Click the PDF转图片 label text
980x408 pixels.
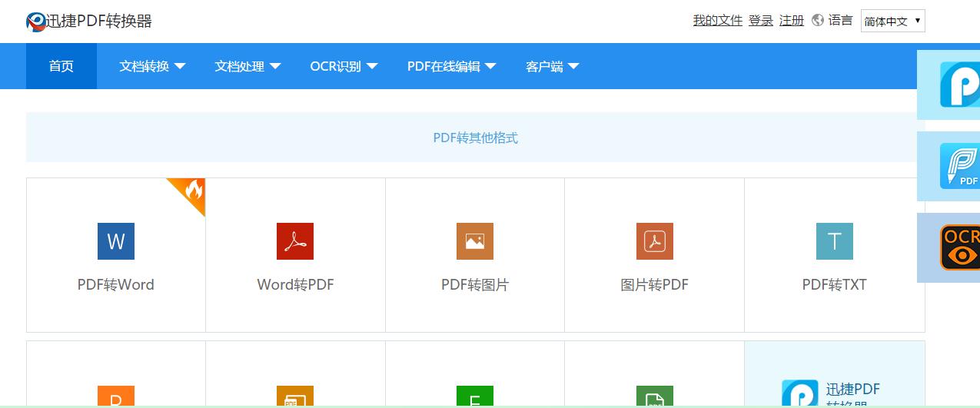[x=475, y=284]
